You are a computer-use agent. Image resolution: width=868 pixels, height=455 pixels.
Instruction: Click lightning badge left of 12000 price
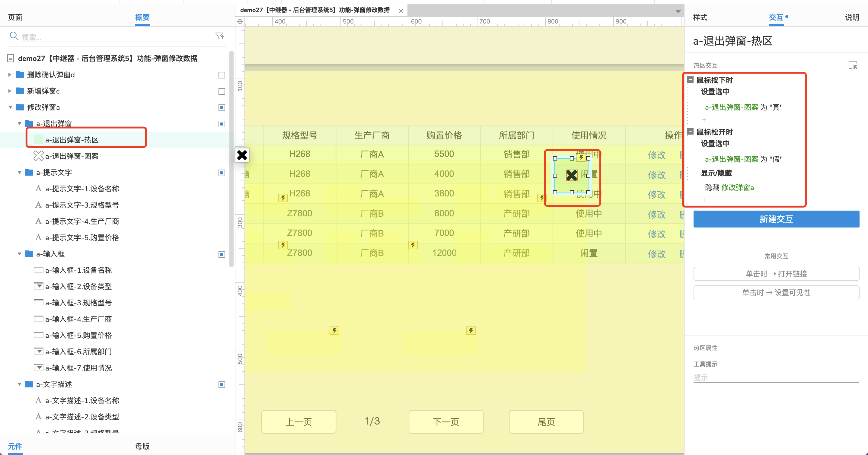[x=413, y=245]
